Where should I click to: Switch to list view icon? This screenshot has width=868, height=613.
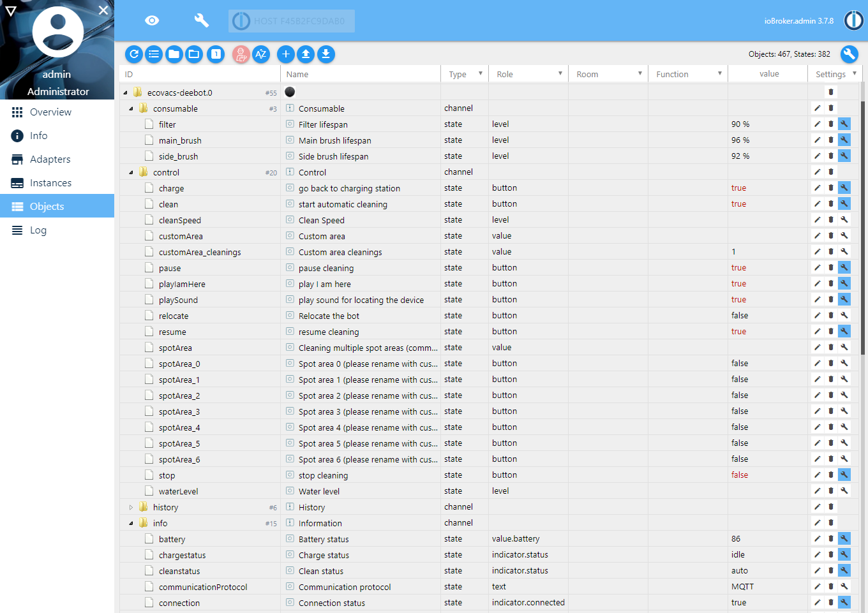(154, 54)
